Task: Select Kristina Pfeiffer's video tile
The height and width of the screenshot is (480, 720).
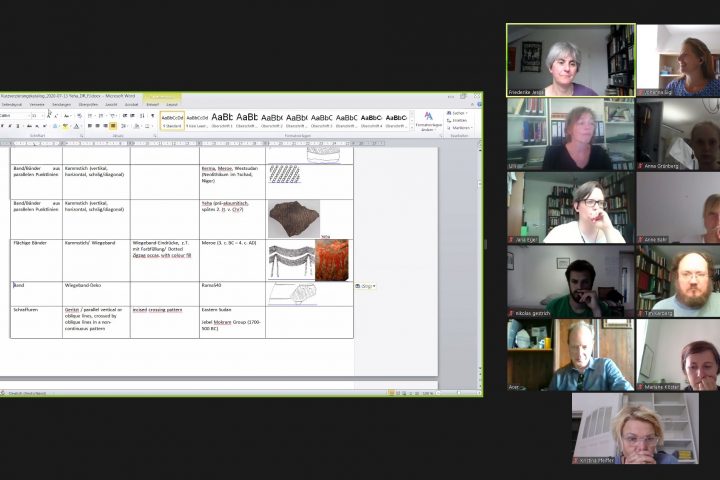Action: pyautogui.click(x=636, y=429)
